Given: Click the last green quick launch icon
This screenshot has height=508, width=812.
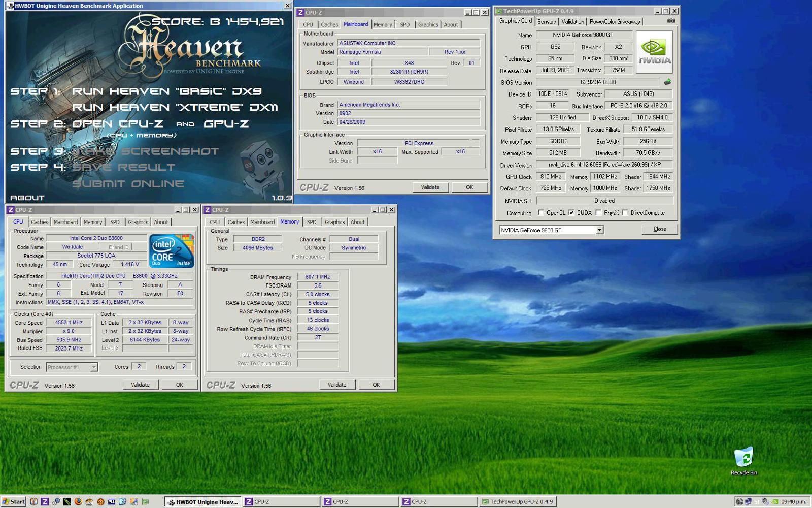Looking at the screenshot, I should point(145,501).
